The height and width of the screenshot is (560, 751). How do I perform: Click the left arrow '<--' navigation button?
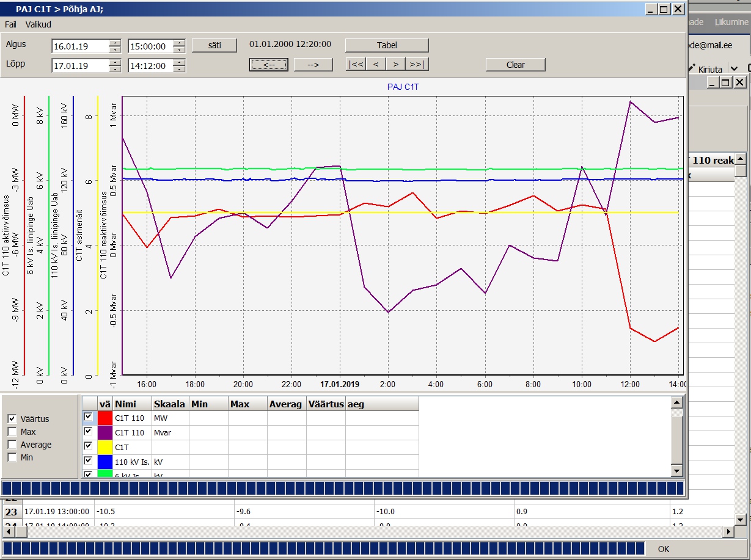tap(269, 65)
